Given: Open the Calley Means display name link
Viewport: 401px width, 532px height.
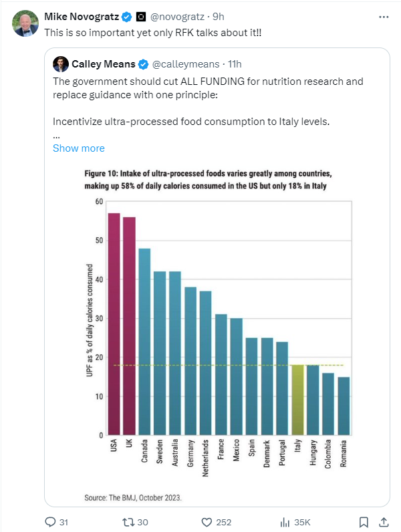Looking at the screenshot, I should click(103, 64).
